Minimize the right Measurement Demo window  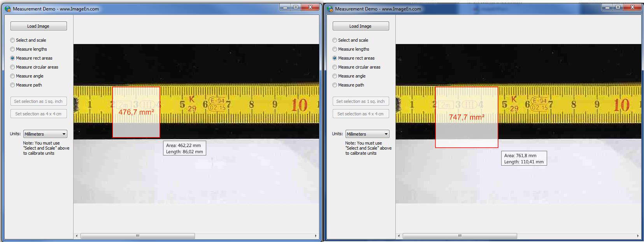[607, 7]
